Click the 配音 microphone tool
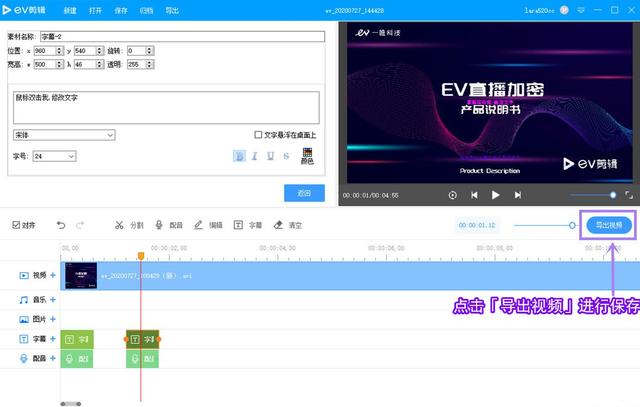This screenshot has width=640, height=407. 169,225
